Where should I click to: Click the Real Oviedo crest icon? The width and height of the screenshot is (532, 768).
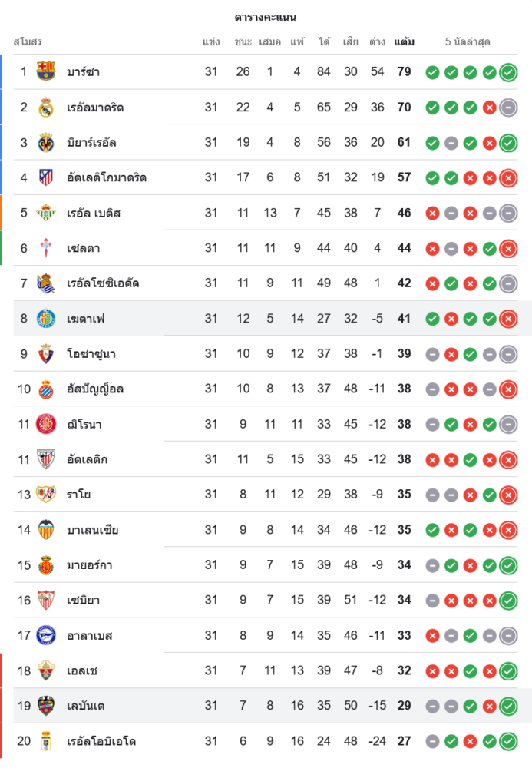click(46, 741)
